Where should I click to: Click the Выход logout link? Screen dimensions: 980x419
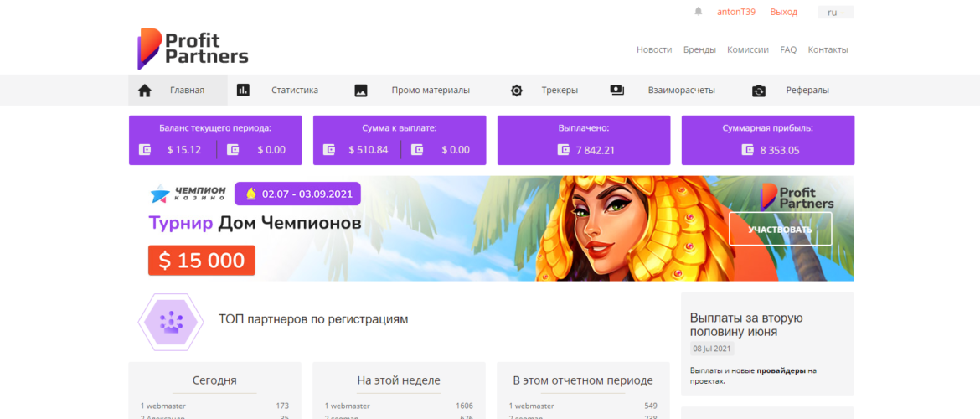(x=784, y=12)
